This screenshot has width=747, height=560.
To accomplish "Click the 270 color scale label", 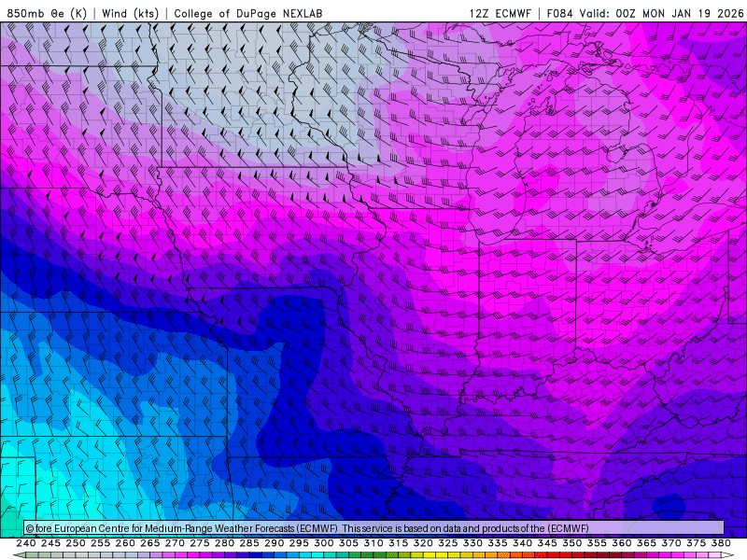I will 175,543.
